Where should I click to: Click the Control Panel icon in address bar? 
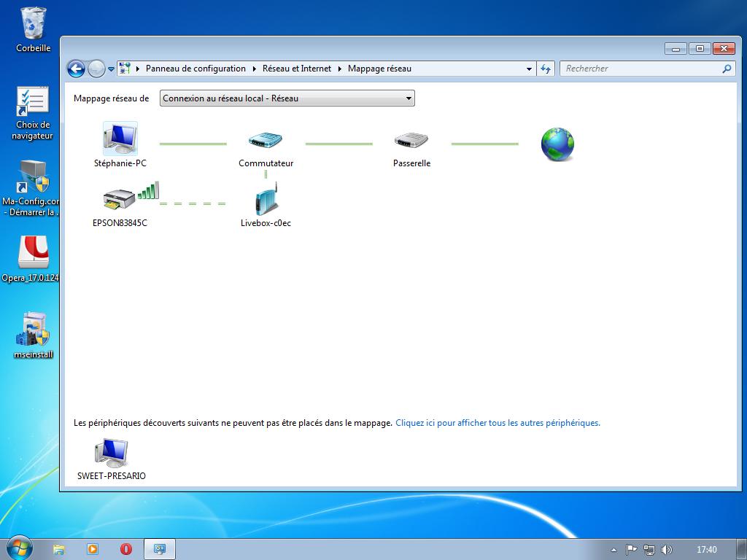pos(124,69)
